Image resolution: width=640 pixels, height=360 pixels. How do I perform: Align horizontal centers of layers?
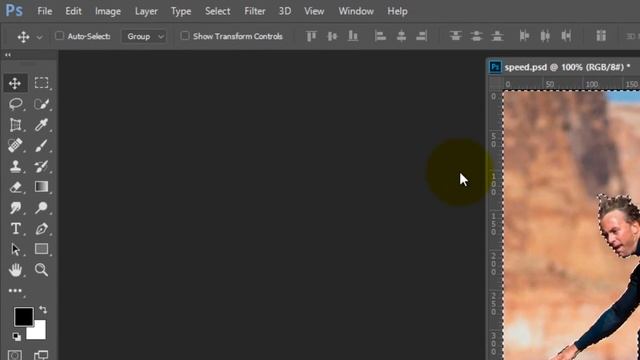coord(401,36)
